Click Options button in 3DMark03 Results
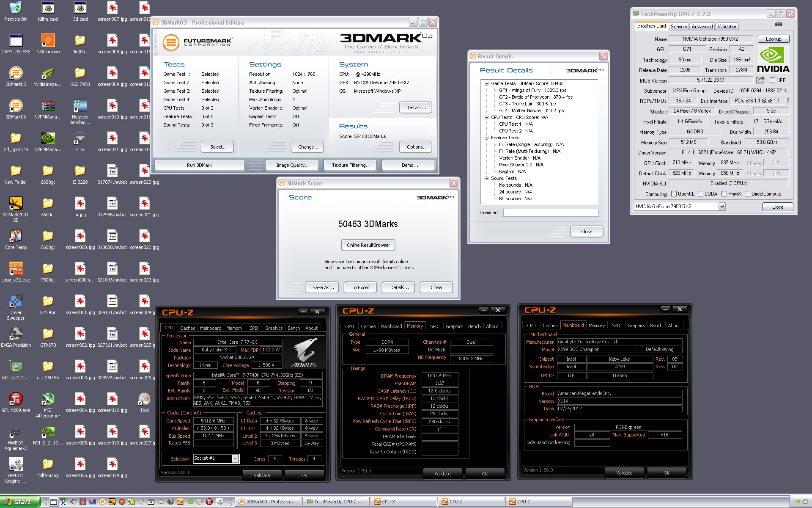812x508 pixels. (x=417, y=147)
